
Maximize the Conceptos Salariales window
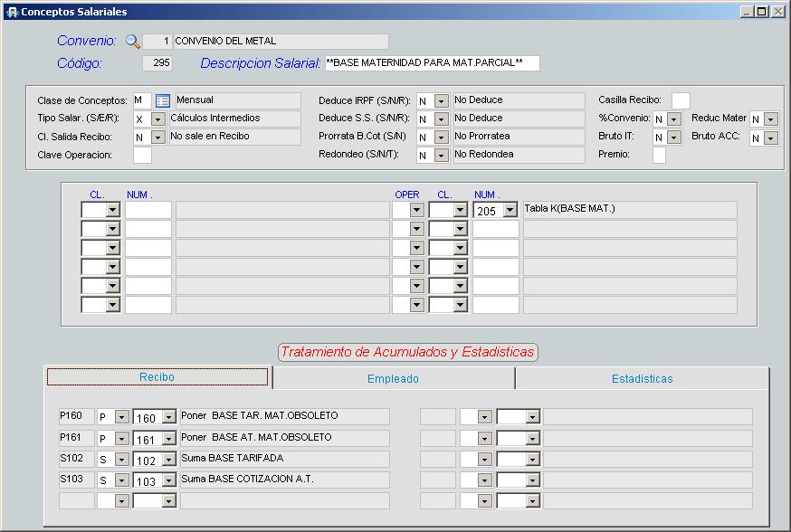pyautogui.click(x=762, y=11)
